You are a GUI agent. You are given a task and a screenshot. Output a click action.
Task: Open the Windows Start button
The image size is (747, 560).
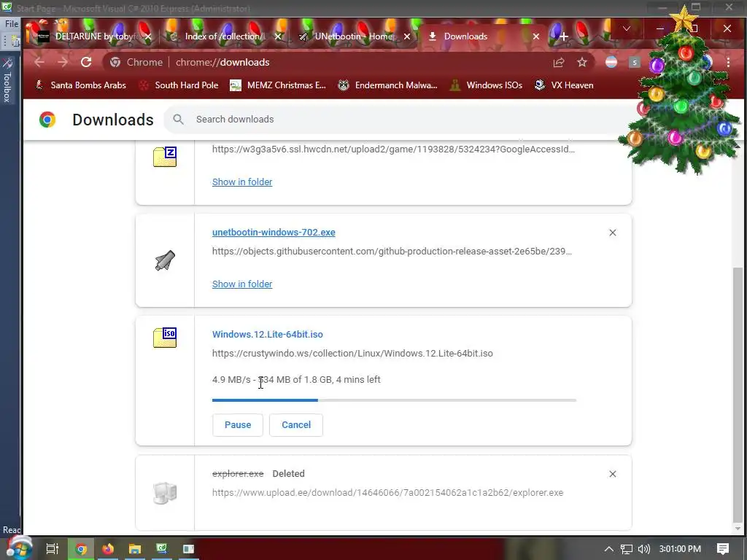[18, 548]
